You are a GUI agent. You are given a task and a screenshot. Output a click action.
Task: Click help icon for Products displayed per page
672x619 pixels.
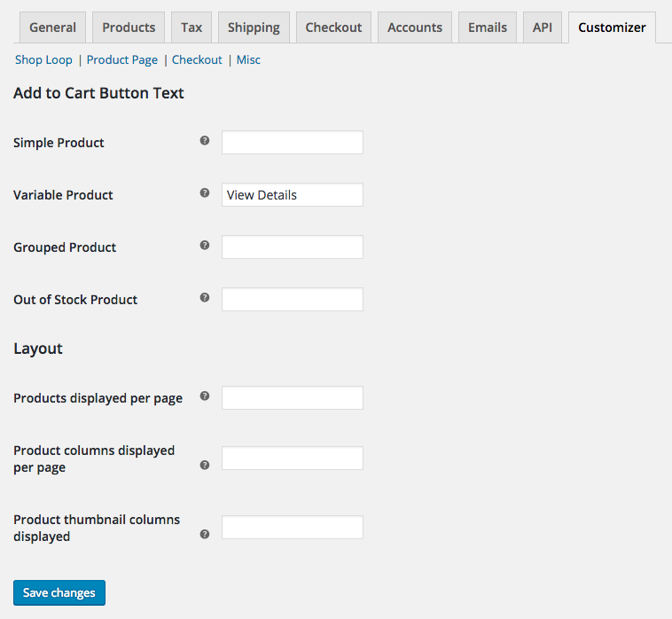(x=205, y=396)
